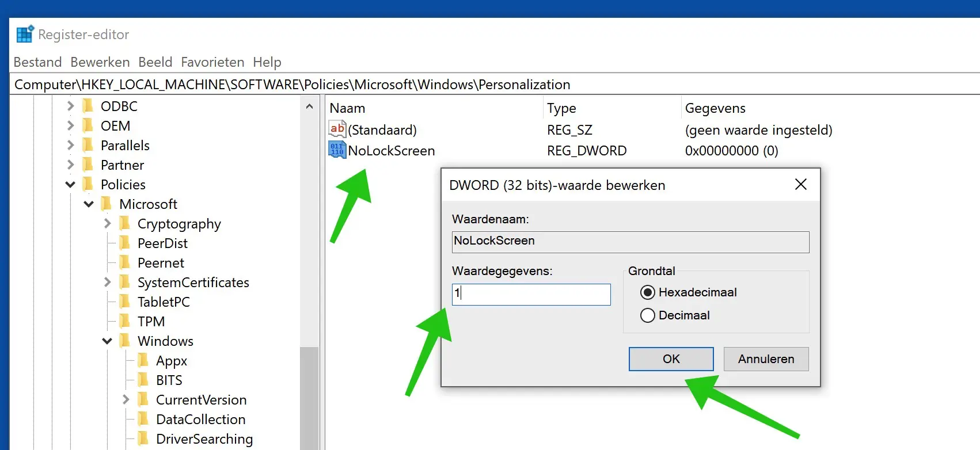The width and height of the screenshot is (980, 450).
Task: Open the Favorieten menu
Action: point(212,62)
